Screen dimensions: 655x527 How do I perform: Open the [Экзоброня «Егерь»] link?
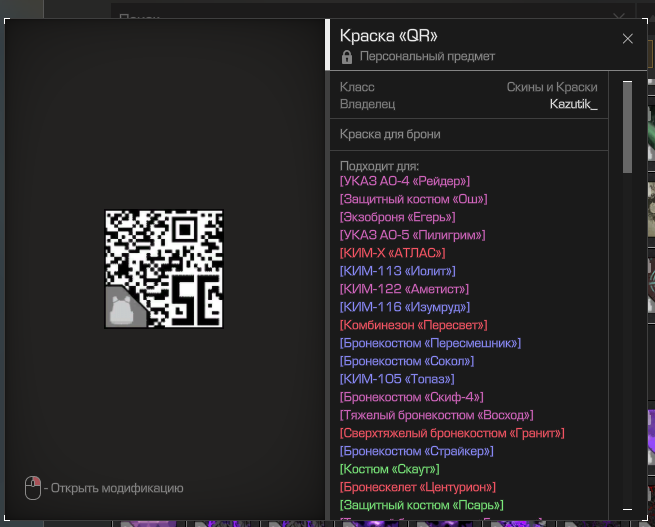[398, 217]
